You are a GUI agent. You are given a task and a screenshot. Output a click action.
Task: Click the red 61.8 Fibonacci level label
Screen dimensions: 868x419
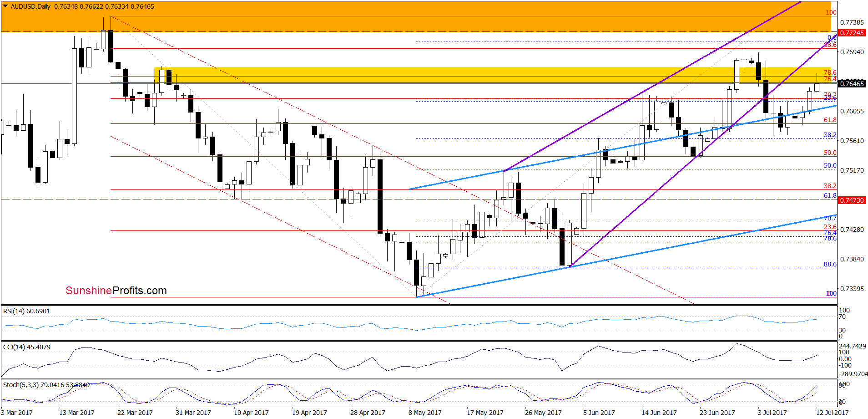[x=830, y=120]
